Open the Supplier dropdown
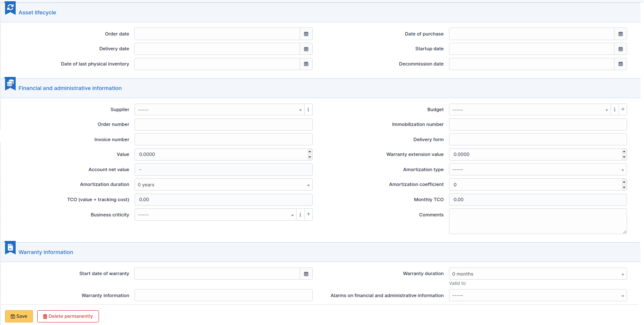Screen dimensions: 644x325 pos(219,109)
